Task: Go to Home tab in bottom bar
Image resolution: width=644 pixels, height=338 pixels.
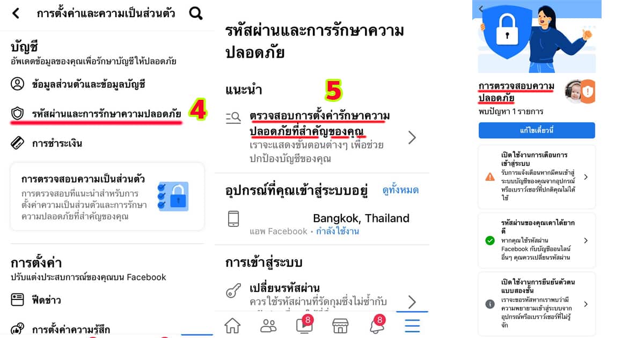Action: click(x=232, y=325)
